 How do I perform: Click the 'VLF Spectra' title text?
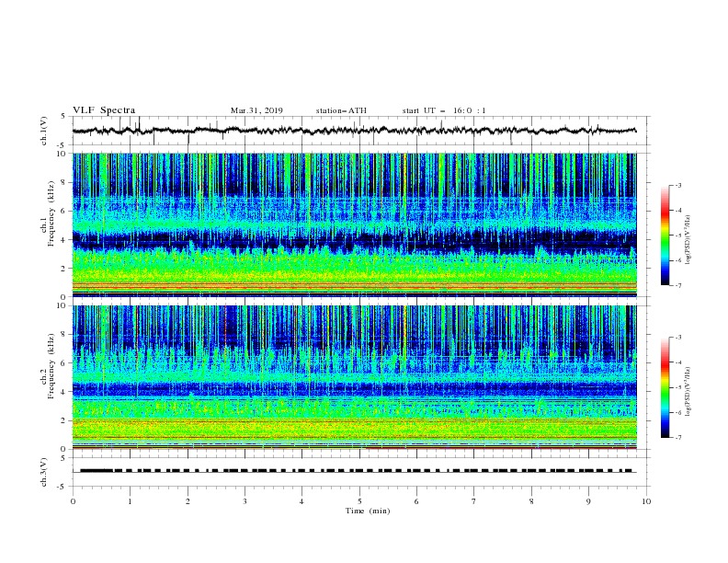104,110
